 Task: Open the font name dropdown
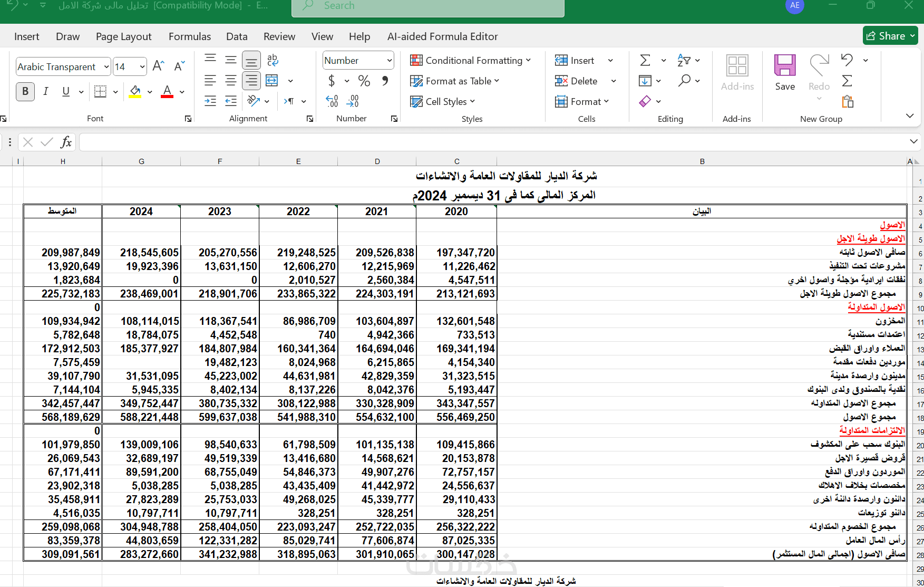(x=106, y=67)
